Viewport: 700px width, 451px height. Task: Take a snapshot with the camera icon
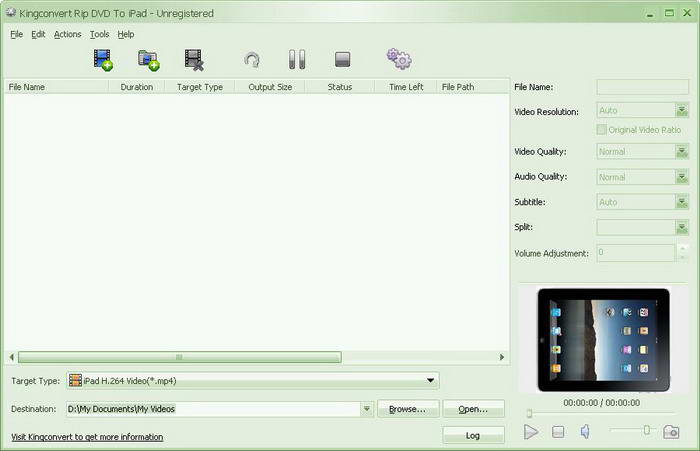tap(671, 432)
